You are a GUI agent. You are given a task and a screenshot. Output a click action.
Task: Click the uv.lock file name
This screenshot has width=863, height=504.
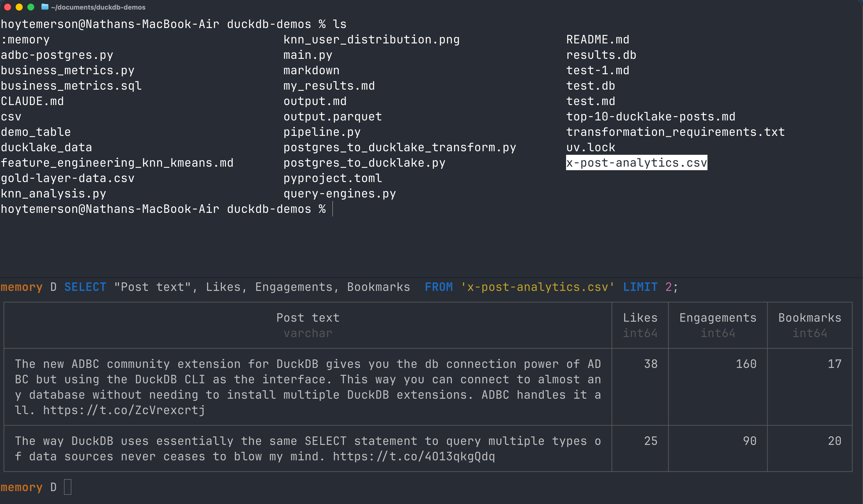[x=590, y=147]
